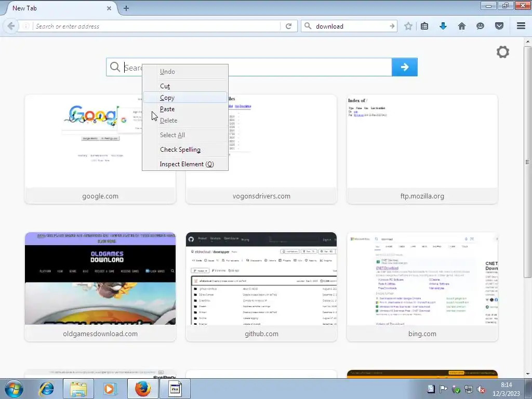Submit the toolbar search with arrow
The height and width of the screenshot is (399, 532).
click(x=392, y=26)
